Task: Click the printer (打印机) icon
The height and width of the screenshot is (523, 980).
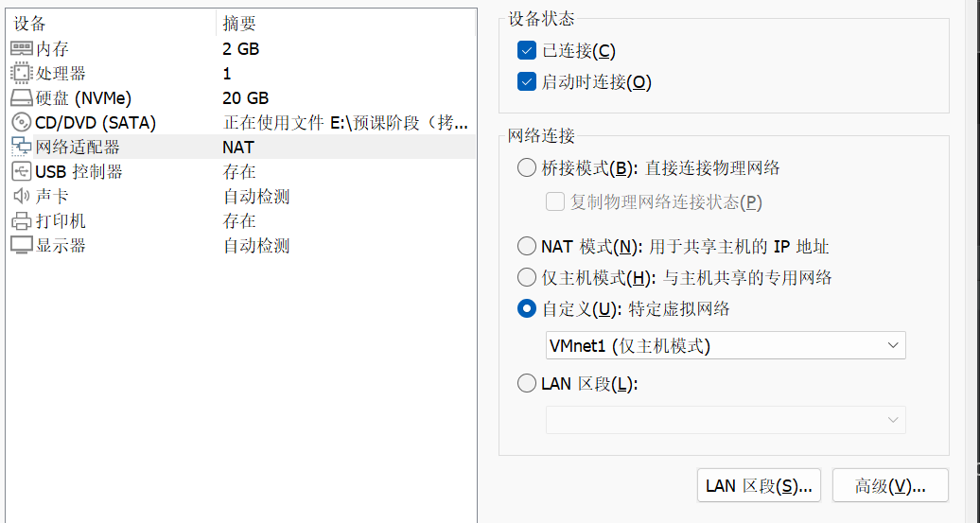Action: click(x=21, y=220)
